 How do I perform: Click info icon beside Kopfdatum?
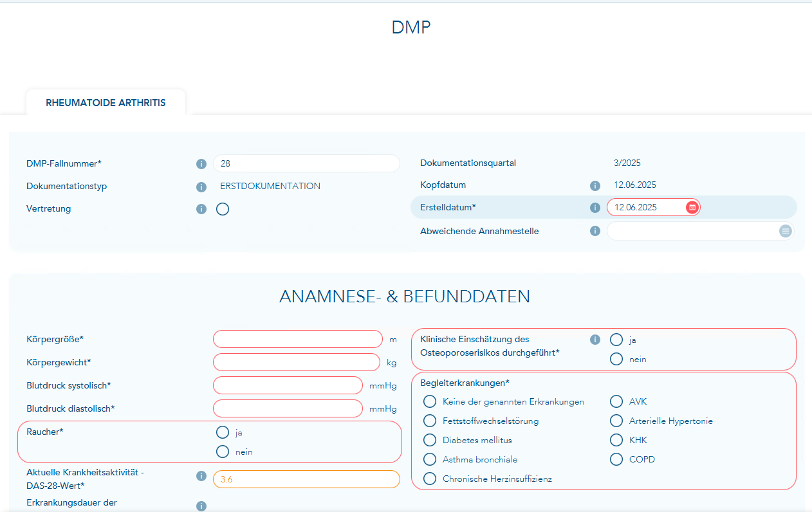click(x=595, y=186)
